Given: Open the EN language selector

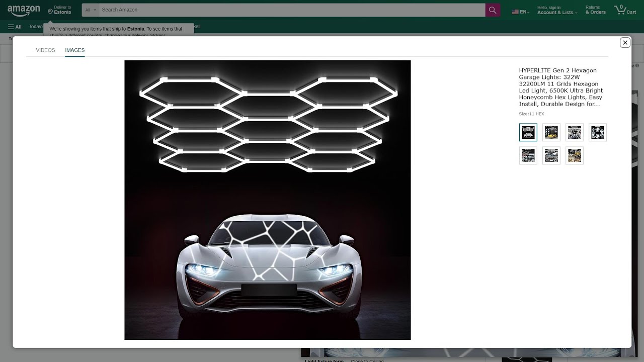Looking at the screenshot, I should point(520,12).
